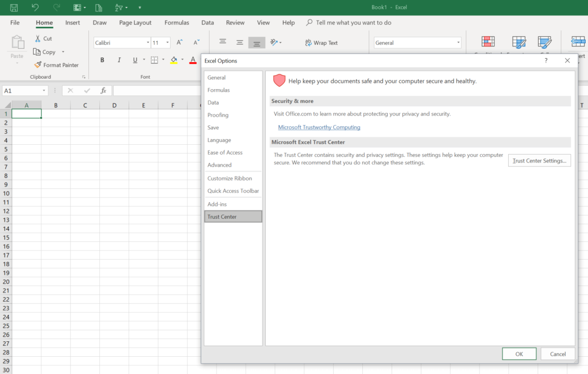
Task: Open the Proofing options category
Action: (233, 115)
